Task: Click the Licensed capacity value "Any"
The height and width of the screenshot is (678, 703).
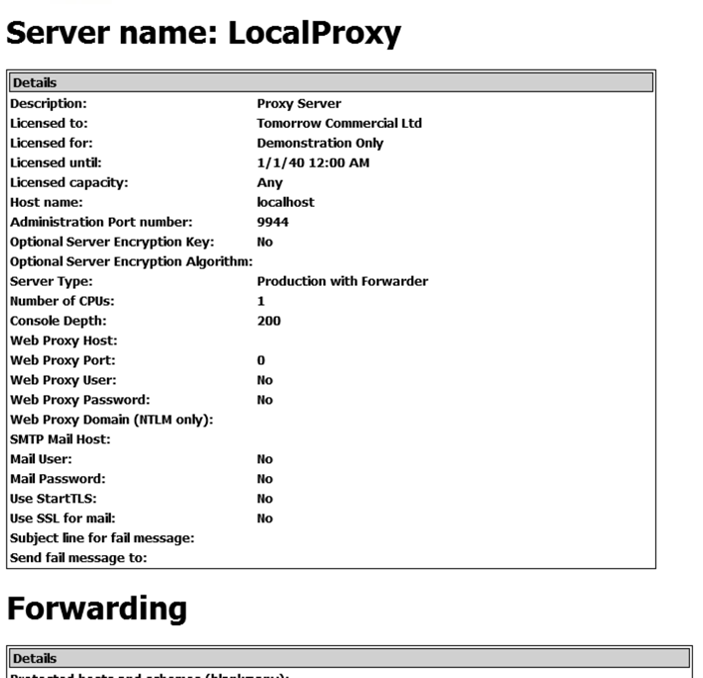Action: pos(269,183)
